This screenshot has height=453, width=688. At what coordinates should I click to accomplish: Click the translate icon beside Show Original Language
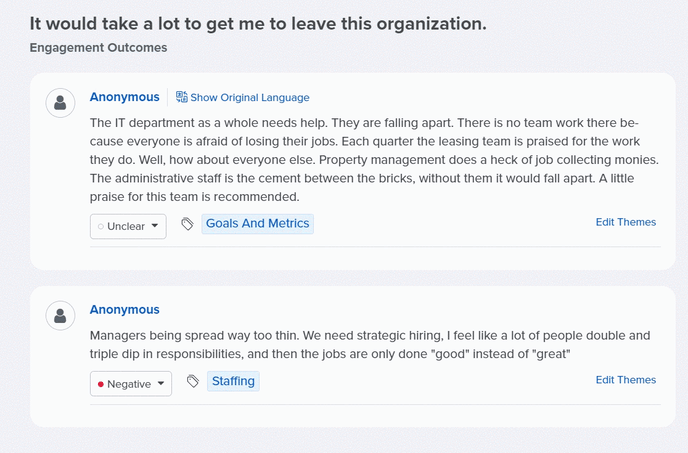pos(182,97)
